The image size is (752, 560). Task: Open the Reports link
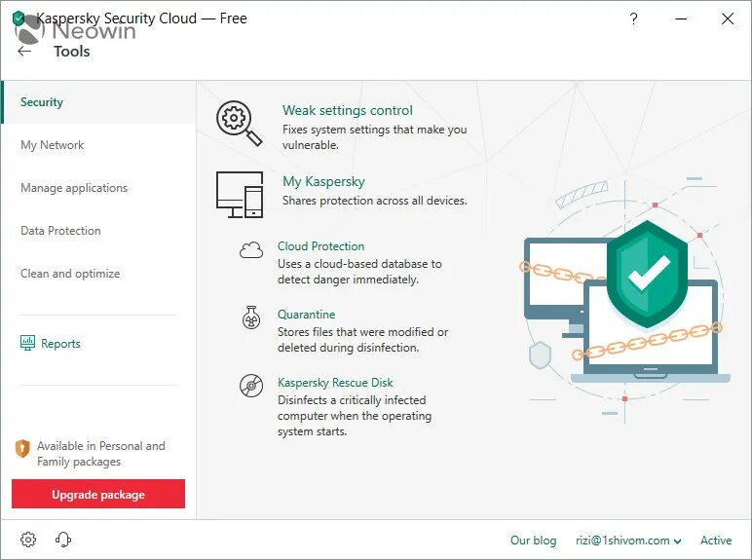[60, 343]
